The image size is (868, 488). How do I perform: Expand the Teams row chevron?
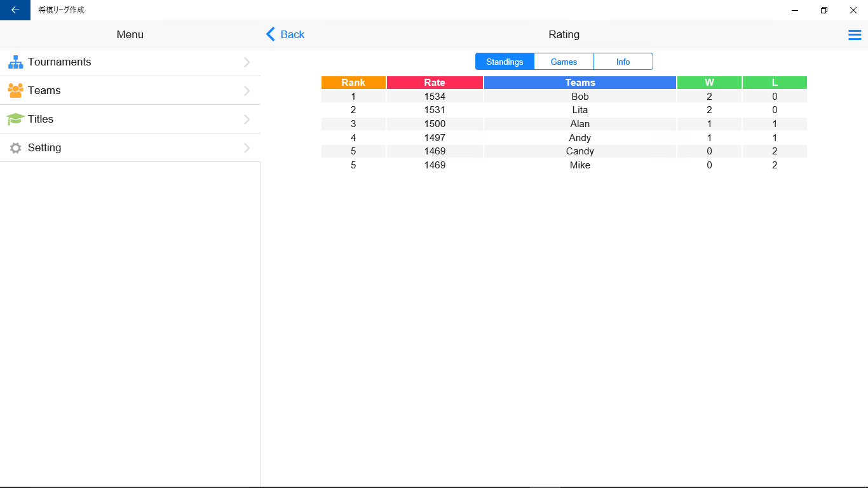pyautogui.click(x=247, y=91)
